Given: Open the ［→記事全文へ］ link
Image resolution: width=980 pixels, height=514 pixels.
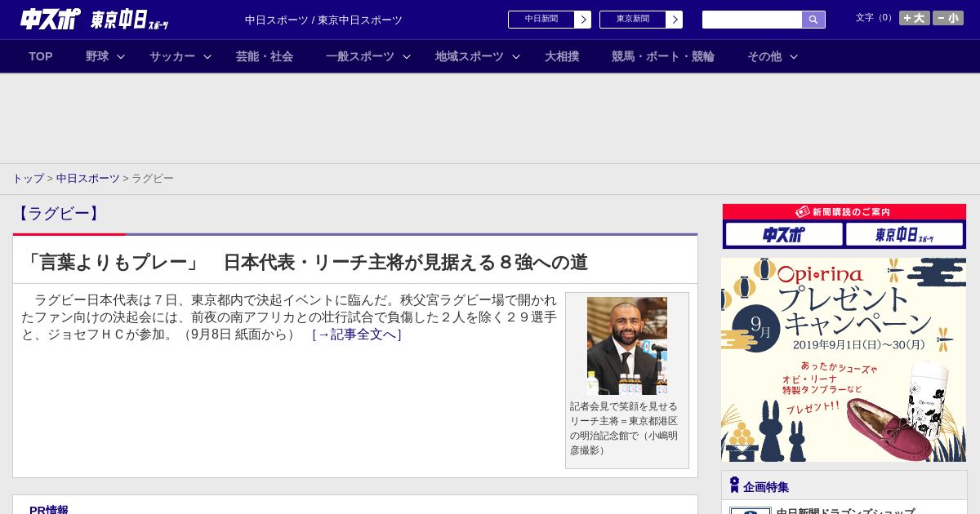Looking at the screenshot, I should pyautogui.click(x=357, y=335).
